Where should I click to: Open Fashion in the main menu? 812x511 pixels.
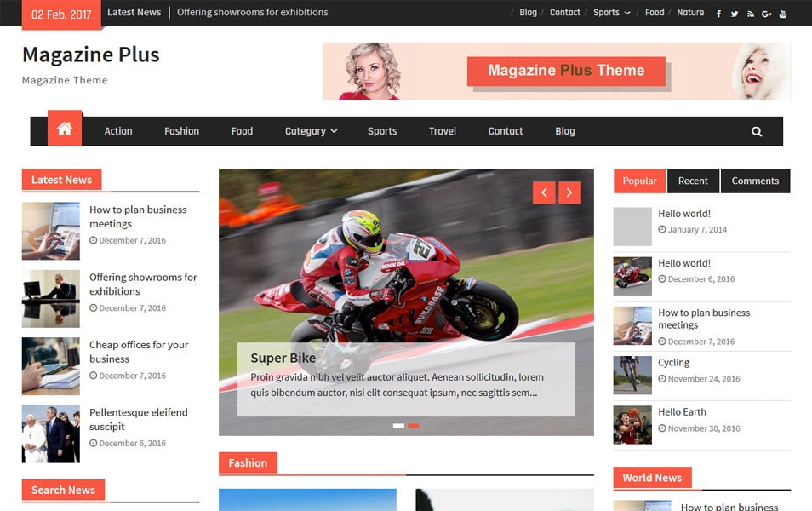[x=182, y=131]
